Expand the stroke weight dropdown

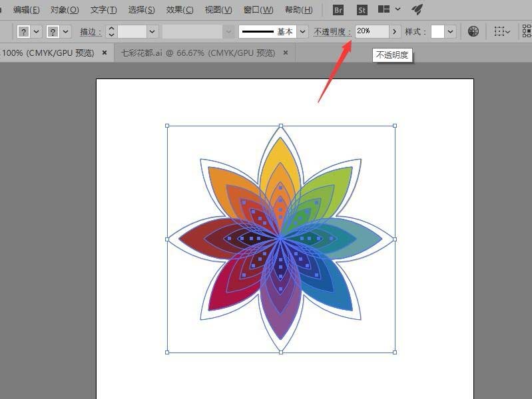click(x=152, y=31)
